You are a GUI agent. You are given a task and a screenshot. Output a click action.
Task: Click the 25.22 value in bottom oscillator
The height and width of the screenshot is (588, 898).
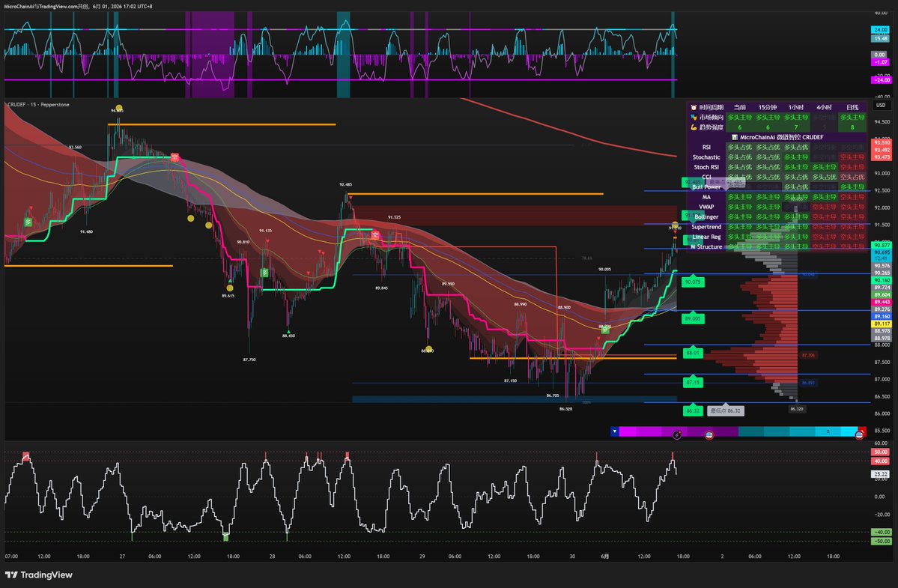(880, 474)
